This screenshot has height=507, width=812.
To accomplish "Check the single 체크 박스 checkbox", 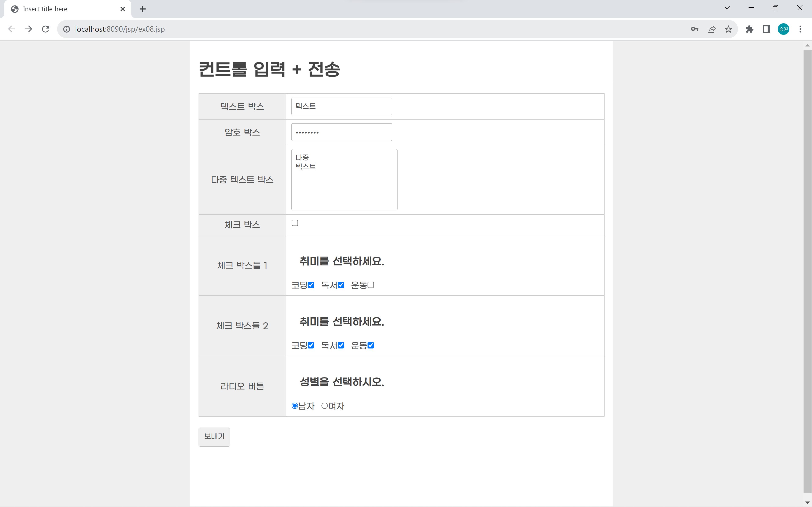I will (x=295, y=223).
